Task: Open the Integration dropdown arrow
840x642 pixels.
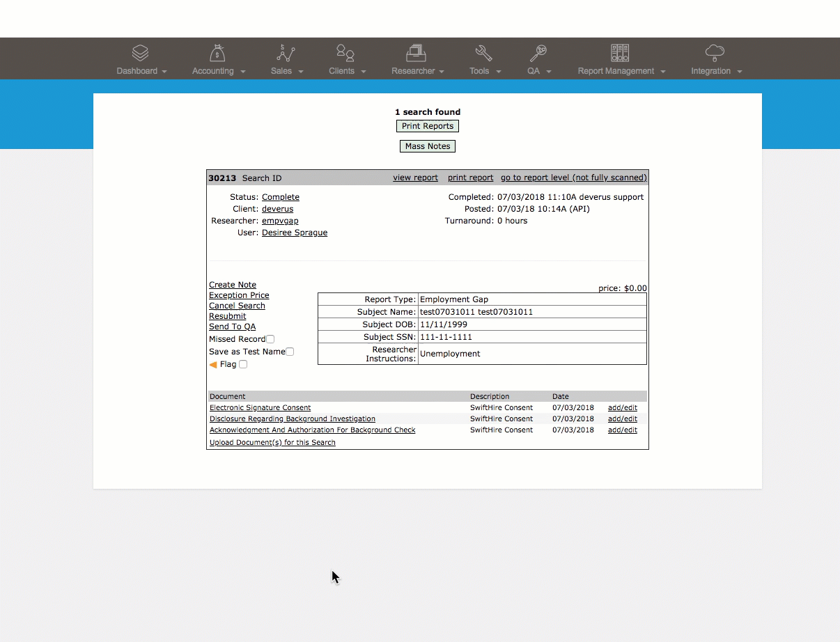Action: [740, 72]
